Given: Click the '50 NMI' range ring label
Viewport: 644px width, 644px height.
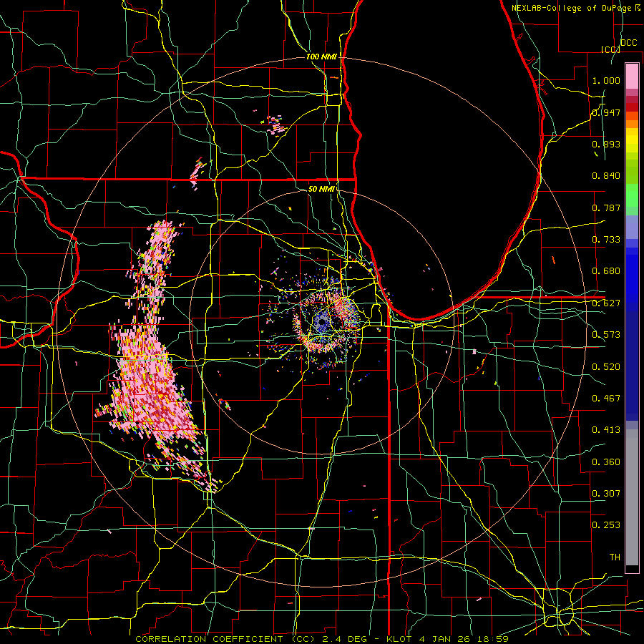Looking at the screenshot, I should point(321,189).
